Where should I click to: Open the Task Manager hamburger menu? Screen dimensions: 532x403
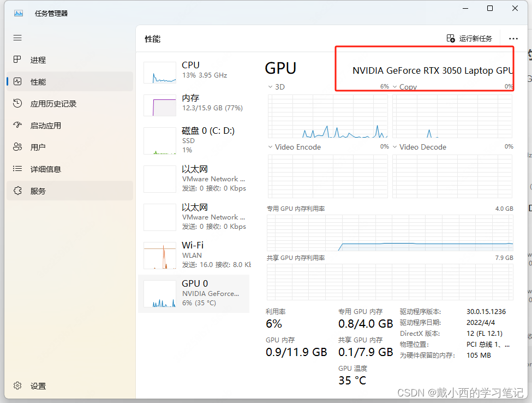[x=17, y=38]
